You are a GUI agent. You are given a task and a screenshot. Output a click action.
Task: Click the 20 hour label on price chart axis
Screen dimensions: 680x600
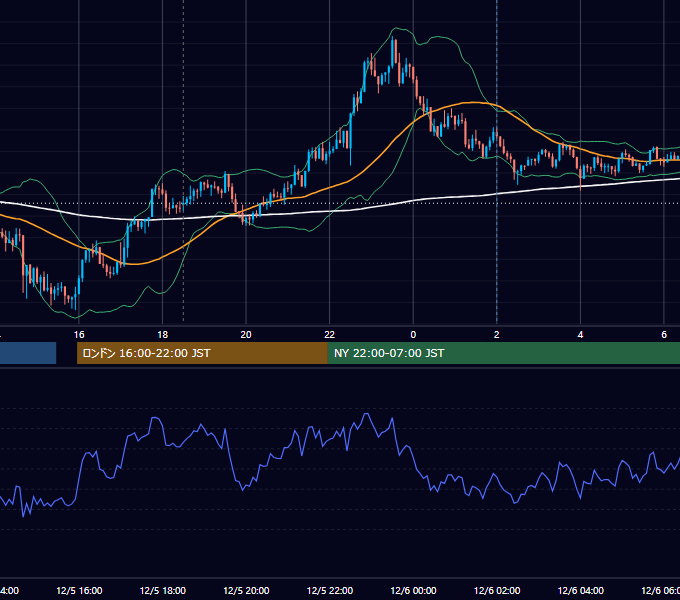coord(246,334)
